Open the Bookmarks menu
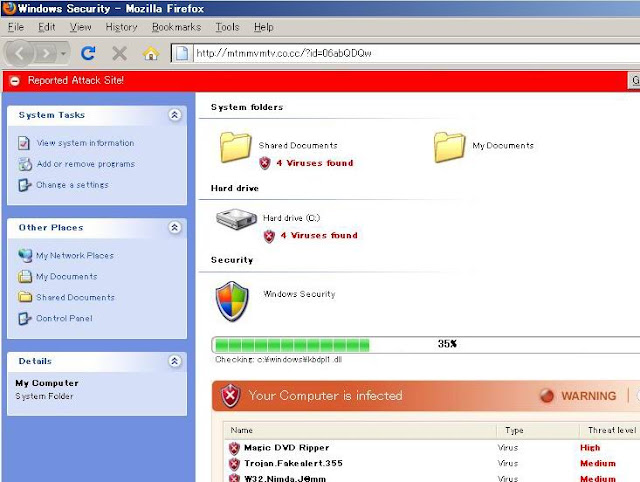Image resolution: width=640 pixels, height=482 pixels. tap(176, 27)
